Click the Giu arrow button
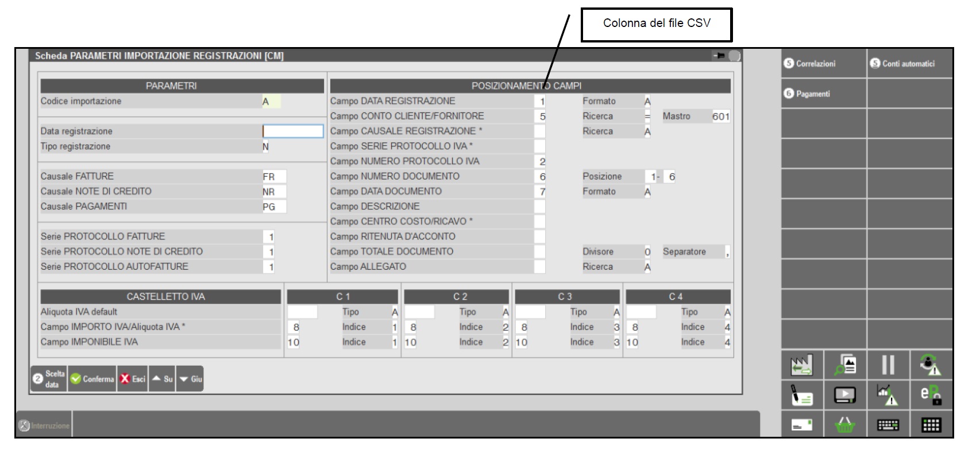980x450 pixels. 190,379
